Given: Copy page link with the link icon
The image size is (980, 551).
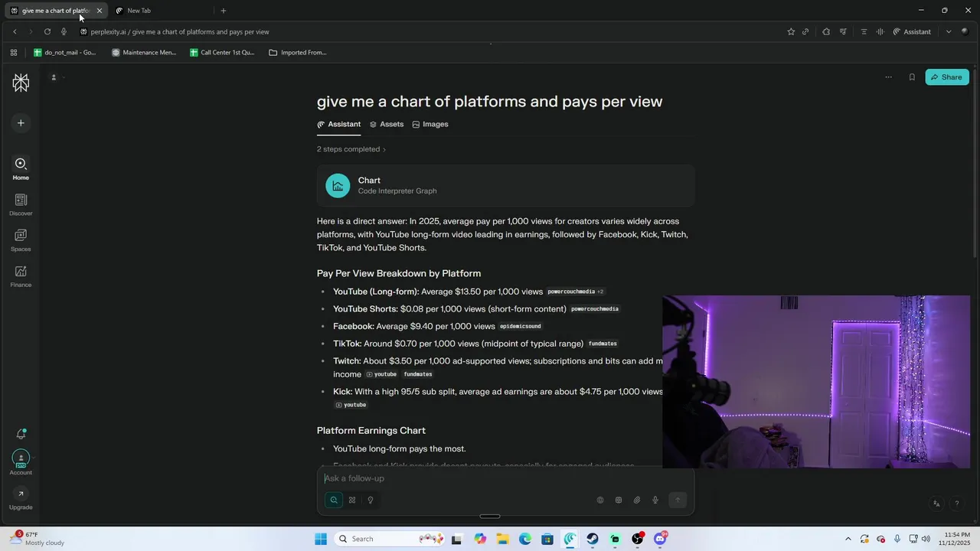Looking at the screenshot, I should tap(805, 31).
